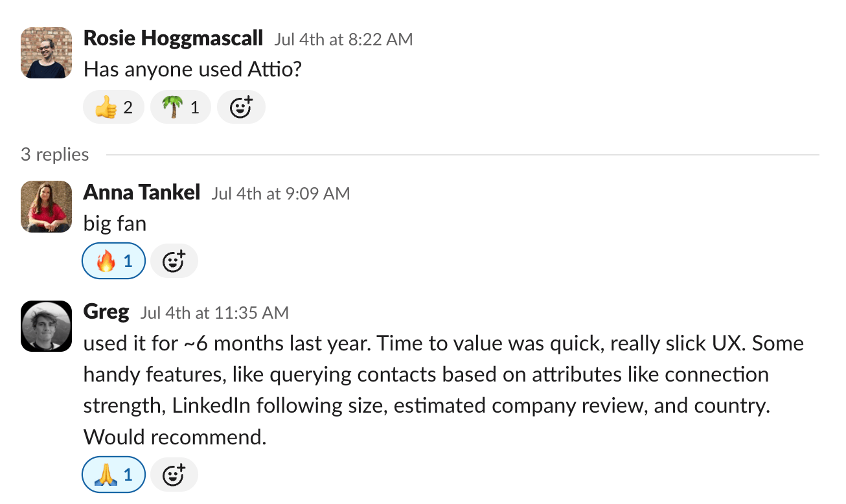Toggle the palm tree reaction on Rosie's message
This screenshot has height=504, width=846.
(x=180, y=107)
